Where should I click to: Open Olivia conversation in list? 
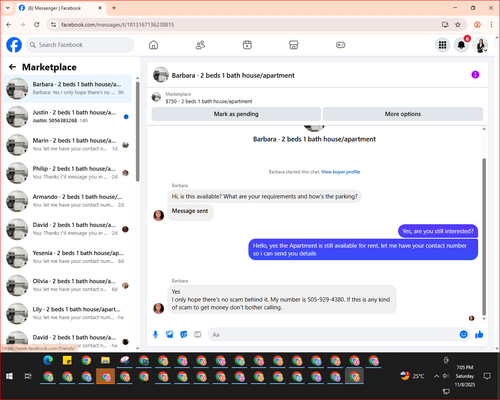(68, 285)
